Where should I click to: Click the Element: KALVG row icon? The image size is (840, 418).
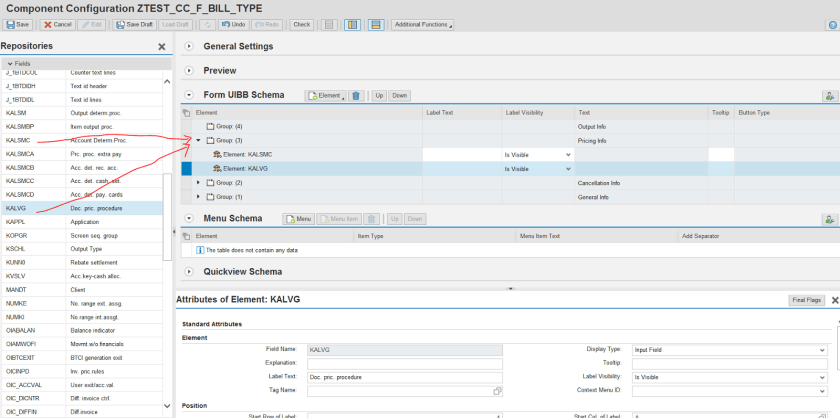(x=217, y=169)
